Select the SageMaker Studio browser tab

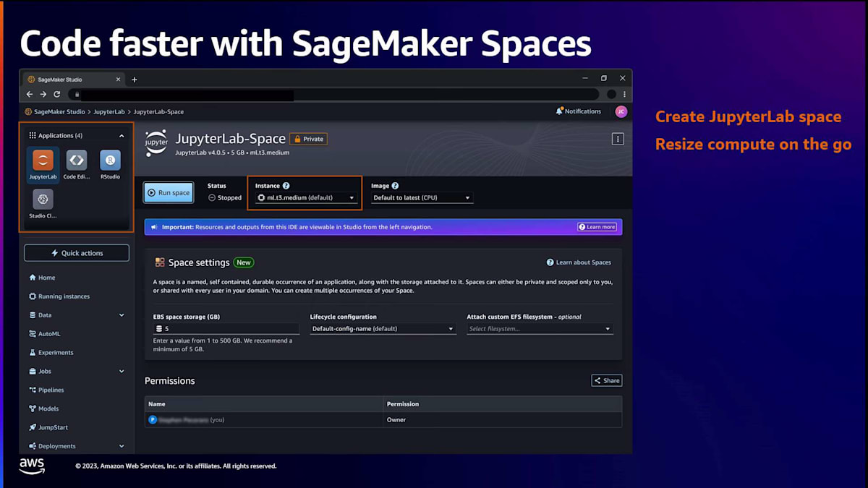[75, 80]
